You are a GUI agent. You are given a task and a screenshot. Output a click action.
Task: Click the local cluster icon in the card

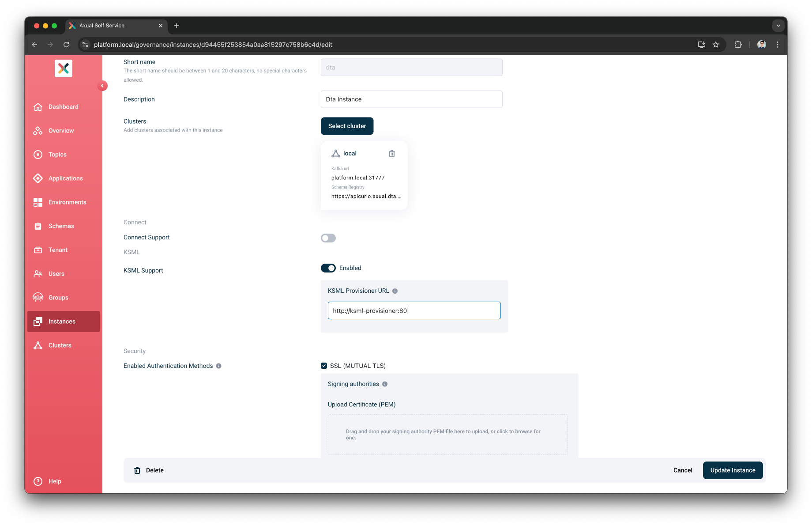336,154
